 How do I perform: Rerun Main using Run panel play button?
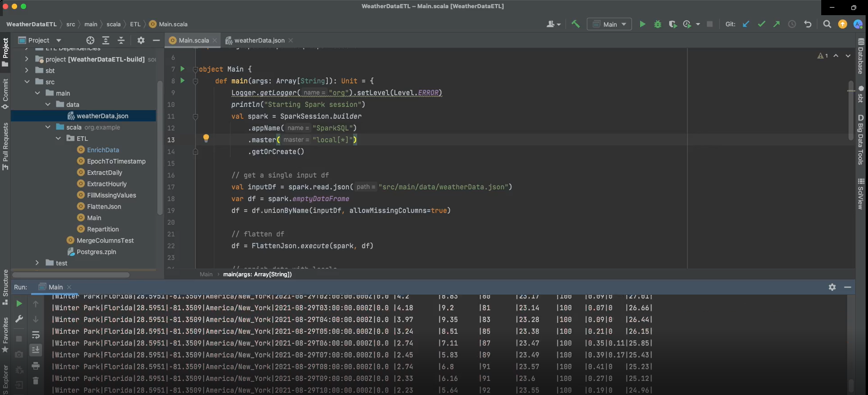coord(19,304)
